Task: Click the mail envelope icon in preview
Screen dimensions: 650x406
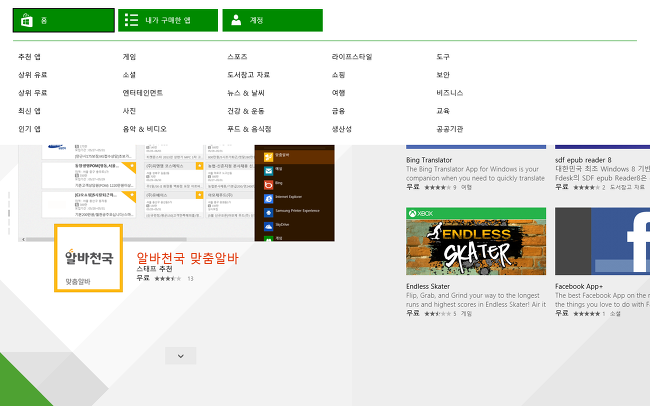Action: (269, 170)
